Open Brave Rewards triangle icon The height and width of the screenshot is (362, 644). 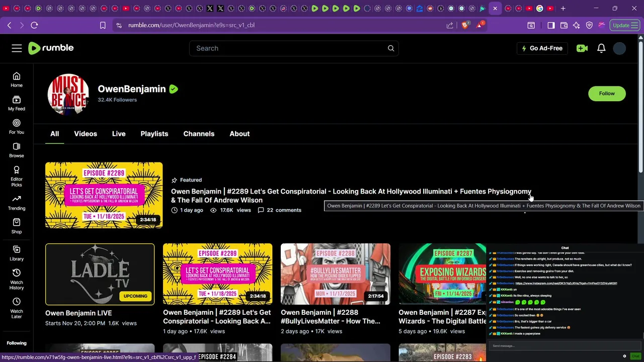pos(480,25)
